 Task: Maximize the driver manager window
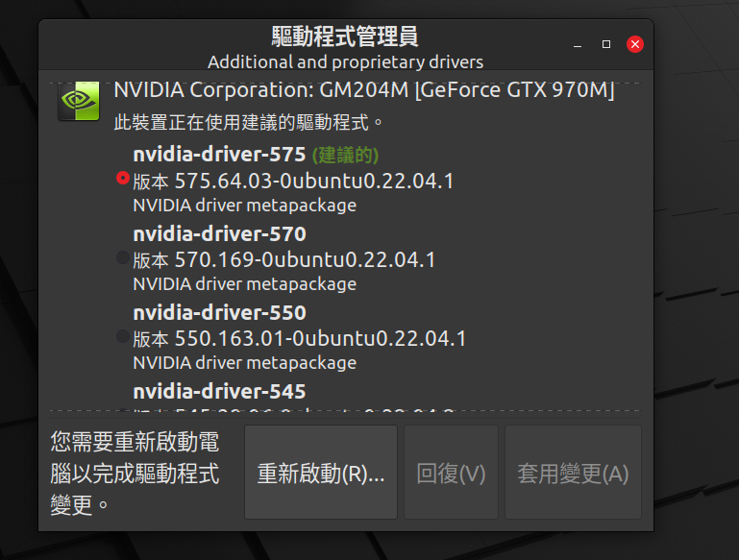point(606,44)
